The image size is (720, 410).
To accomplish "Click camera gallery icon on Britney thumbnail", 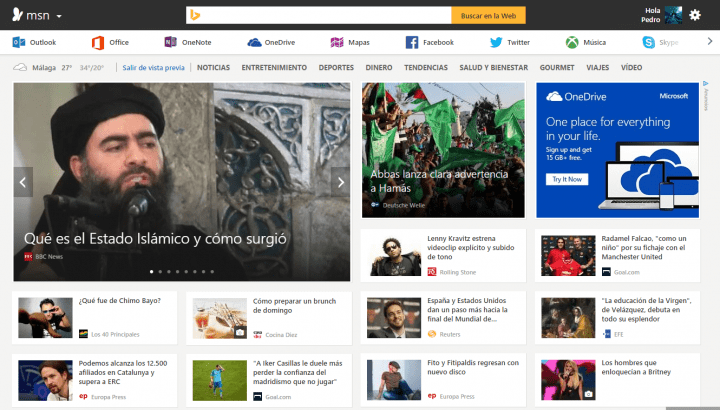I will pos(589,394).
